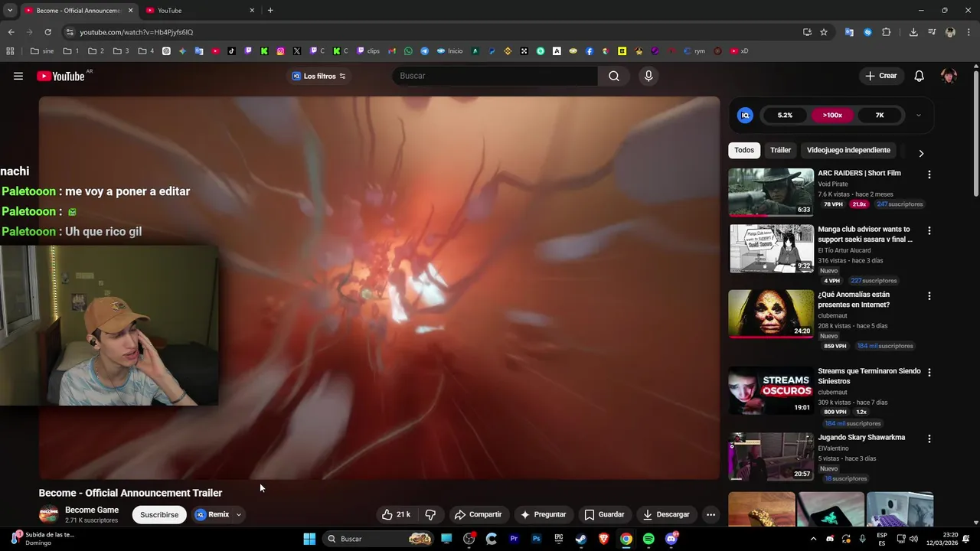Viewport: 980px width, 551px height.
Task: Open the Instagram bookmark
Action: tap(281, 51)
